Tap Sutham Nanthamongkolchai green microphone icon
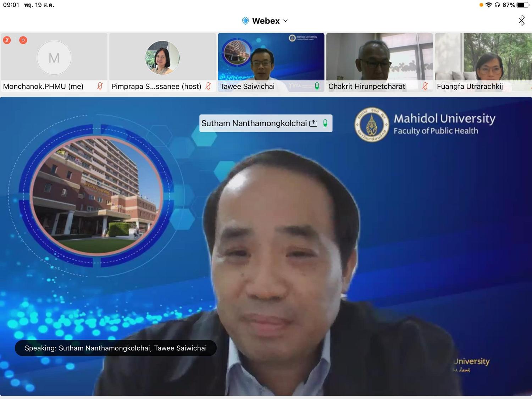This screenshot has height=399, width=532. point(325,123)
